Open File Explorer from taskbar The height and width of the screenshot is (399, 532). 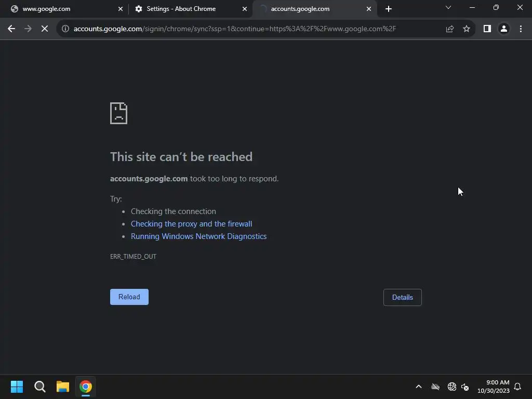63,387
